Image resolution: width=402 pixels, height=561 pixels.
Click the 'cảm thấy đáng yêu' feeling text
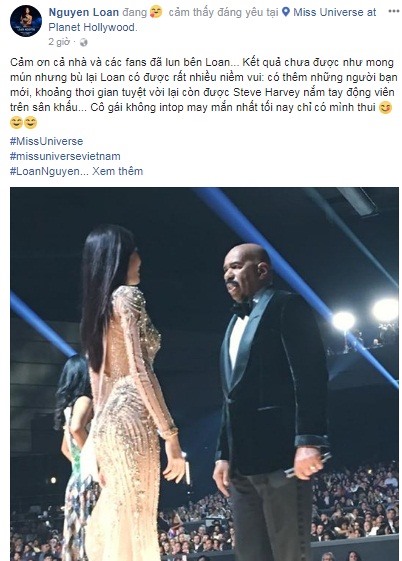[x=224, y=13]
